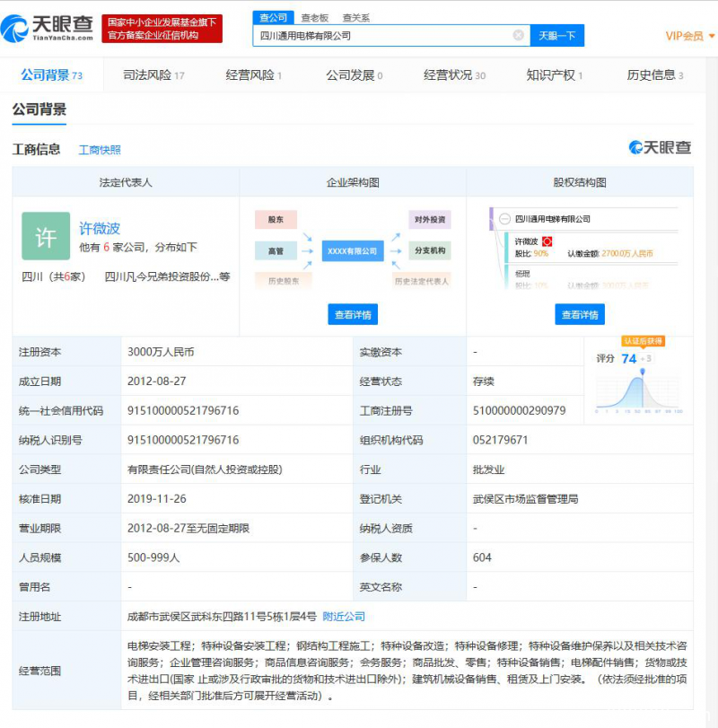Click the 对外投资 box in structure diagram
Viewport: 718px width, 728px height.
(x=430, y=219)
